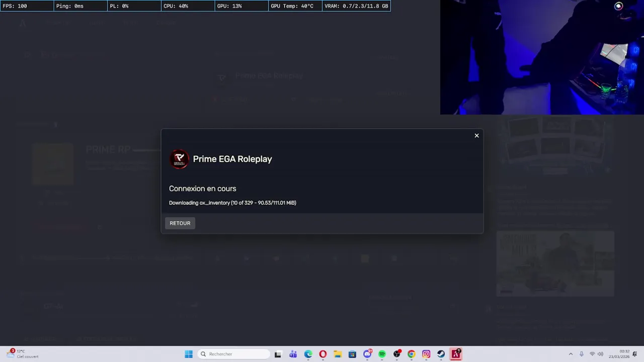Screen dimensions: 644x362
Task: Click the Prime EGA Roleplay title text
Action: click(232, 159)
